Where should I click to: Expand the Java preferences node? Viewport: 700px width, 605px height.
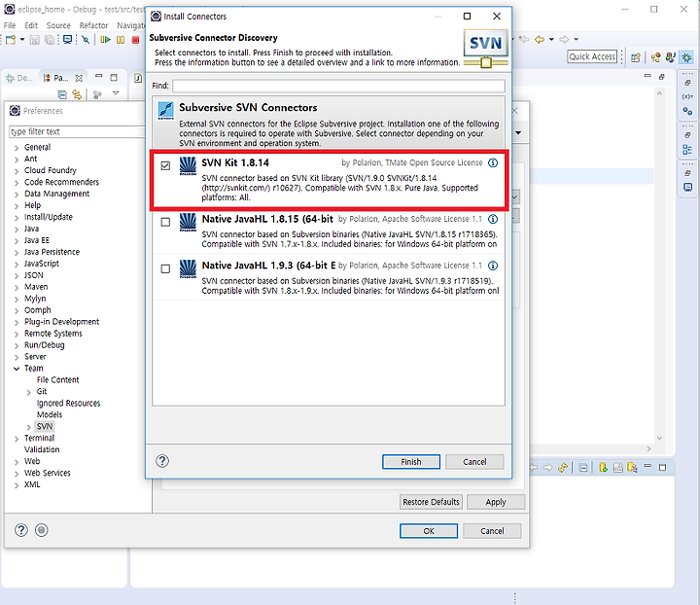[x=17, y=229]
